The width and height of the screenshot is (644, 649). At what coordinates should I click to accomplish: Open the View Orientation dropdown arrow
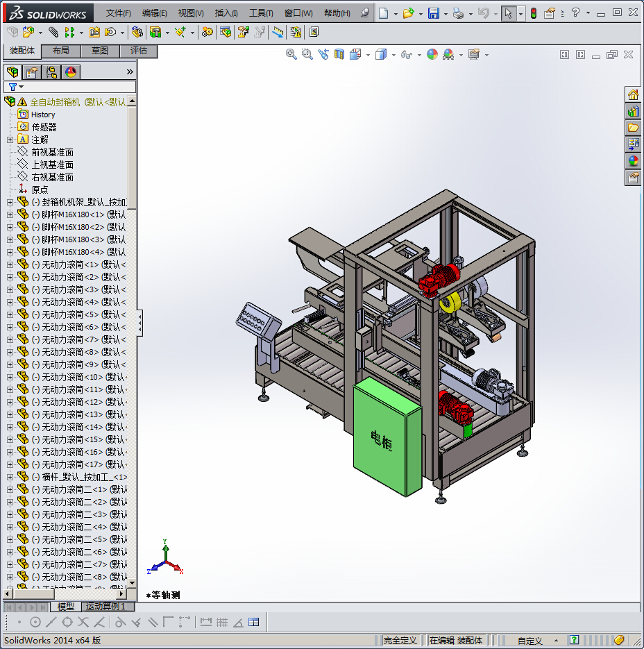tap(368, 55)
